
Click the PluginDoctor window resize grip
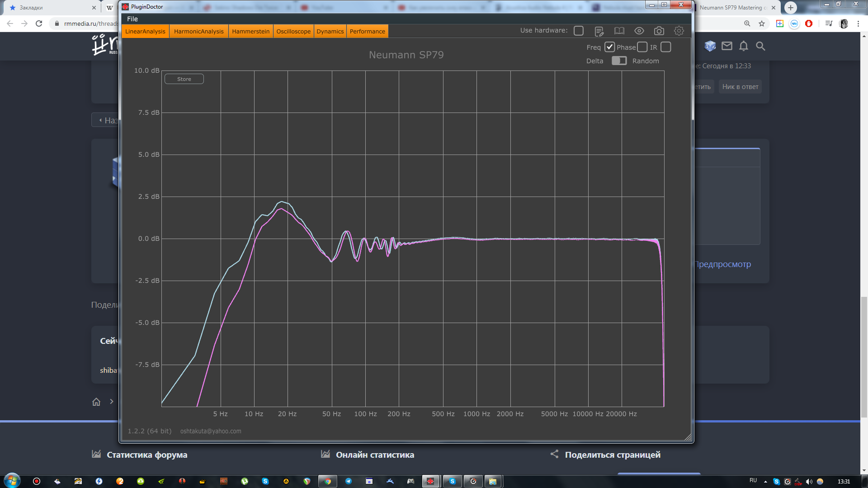click(x=688, y=437)
